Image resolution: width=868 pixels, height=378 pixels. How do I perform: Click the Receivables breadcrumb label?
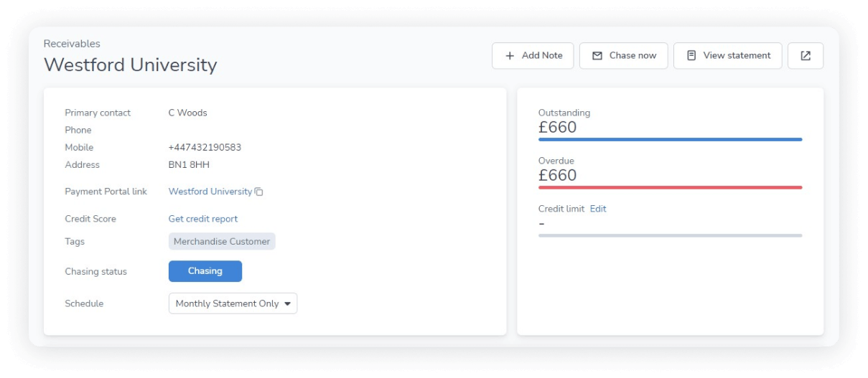point(72,44)
